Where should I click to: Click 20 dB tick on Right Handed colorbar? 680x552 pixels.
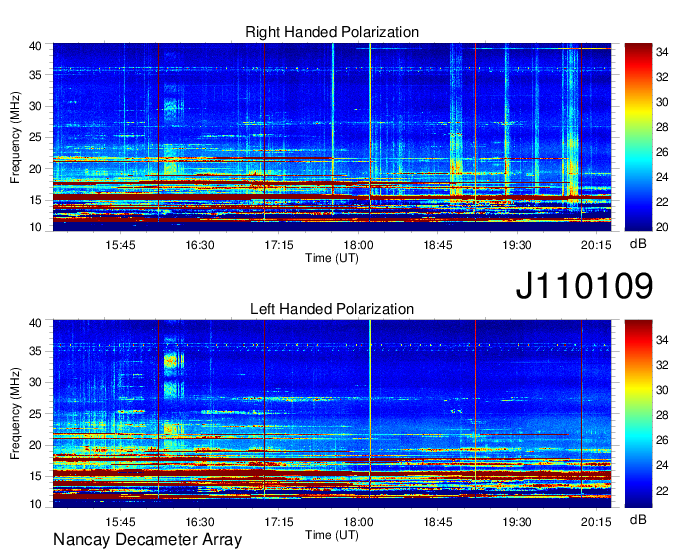[x=662, y=227]
